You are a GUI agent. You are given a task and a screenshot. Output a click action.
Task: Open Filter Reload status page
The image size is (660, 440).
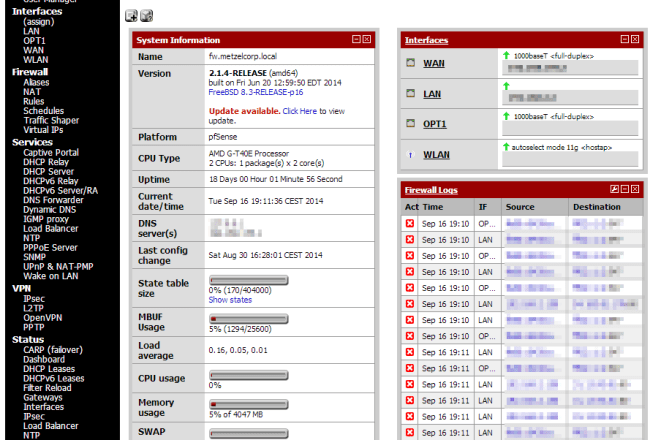47,387
